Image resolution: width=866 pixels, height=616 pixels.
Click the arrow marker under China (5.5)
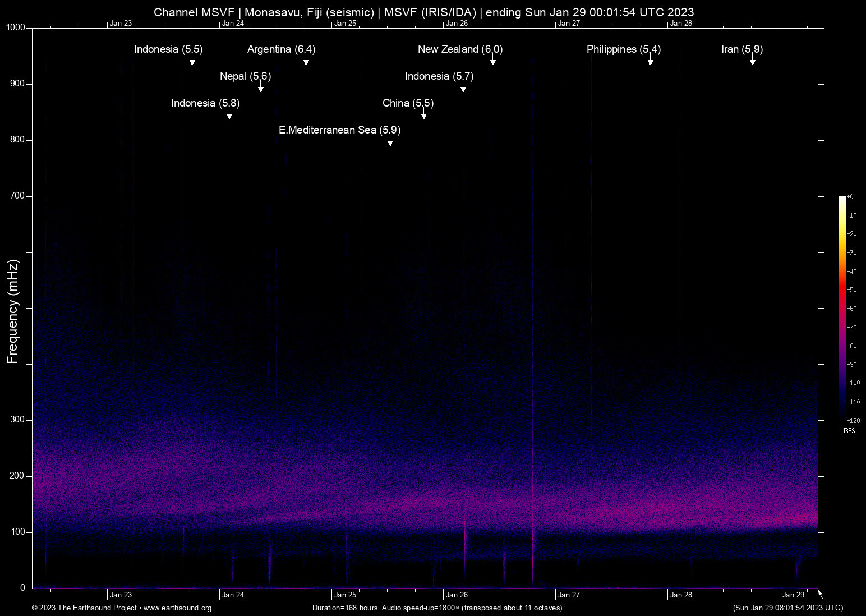(423, 114)
